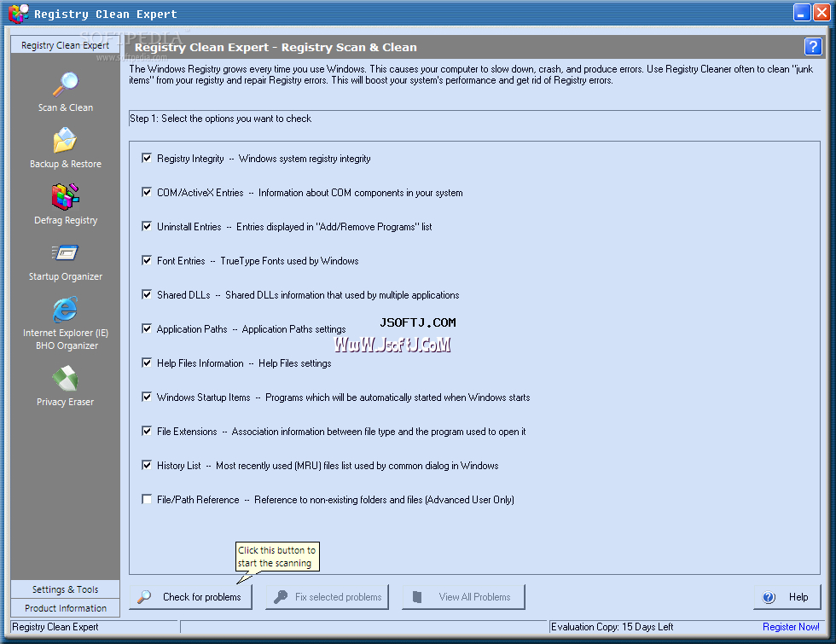Click the Defrag Registry sidebar label
This screenshot has width=836, height=644.
[x=66, y=220]
